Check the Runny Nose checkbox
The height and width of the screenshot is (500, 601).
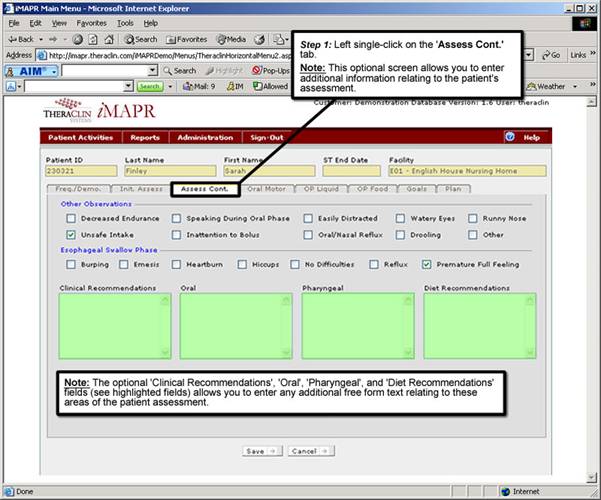click(473, 218)
